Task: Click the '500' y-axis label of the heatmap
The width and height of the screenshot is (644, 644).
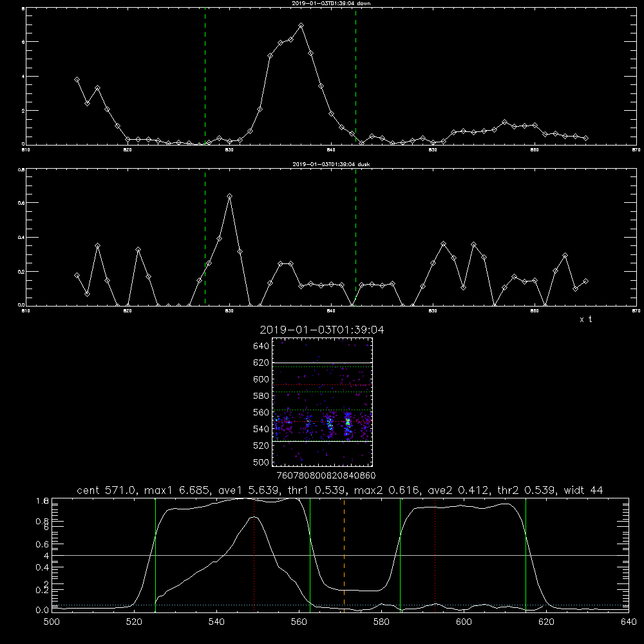Action: [x=261, y=462]
